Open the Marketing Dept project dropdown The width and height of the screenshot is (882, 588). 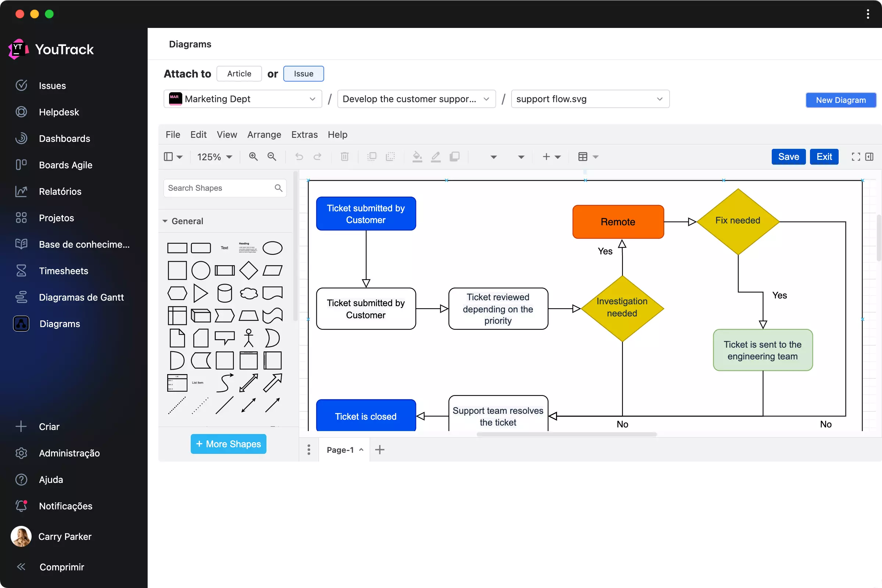coord(243,99)
